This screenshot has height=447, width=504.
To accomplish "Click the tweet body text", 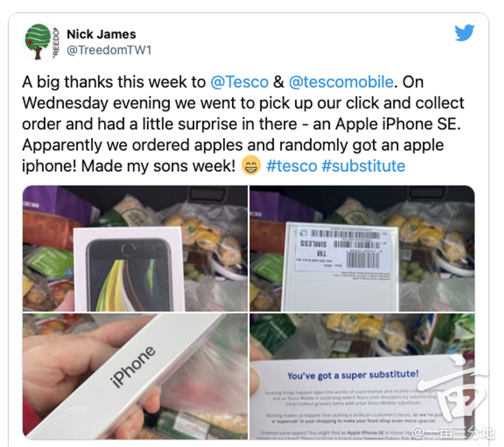I will pyautogui.click(x=243, y=124).
